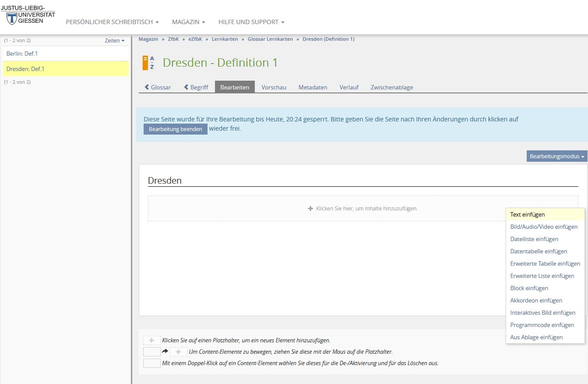Click the Justus-Liebig-Universität Giessen logo
This screenshot has width=588, height=384.
coord(28,15)
